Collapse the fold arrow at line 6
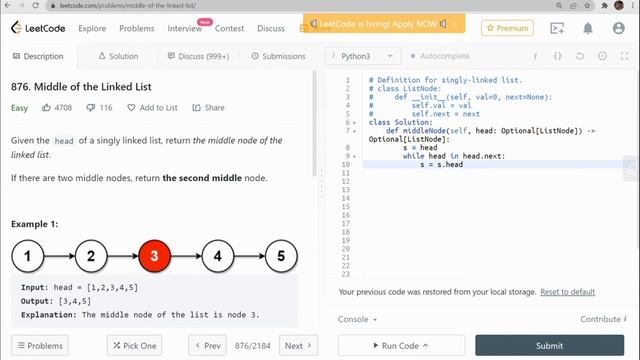Viewport: 640px width, 360px height. 354,122
